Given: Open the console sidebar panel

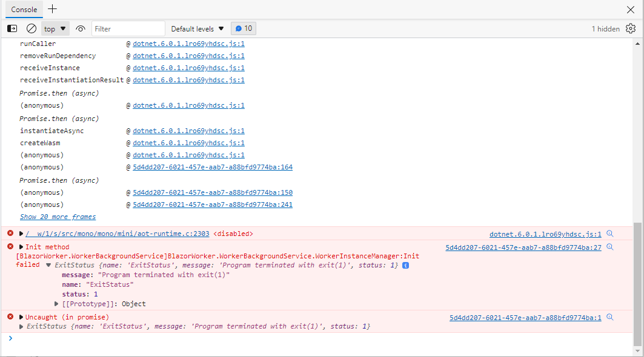Looking at the screenshot, I should [12, 28].
